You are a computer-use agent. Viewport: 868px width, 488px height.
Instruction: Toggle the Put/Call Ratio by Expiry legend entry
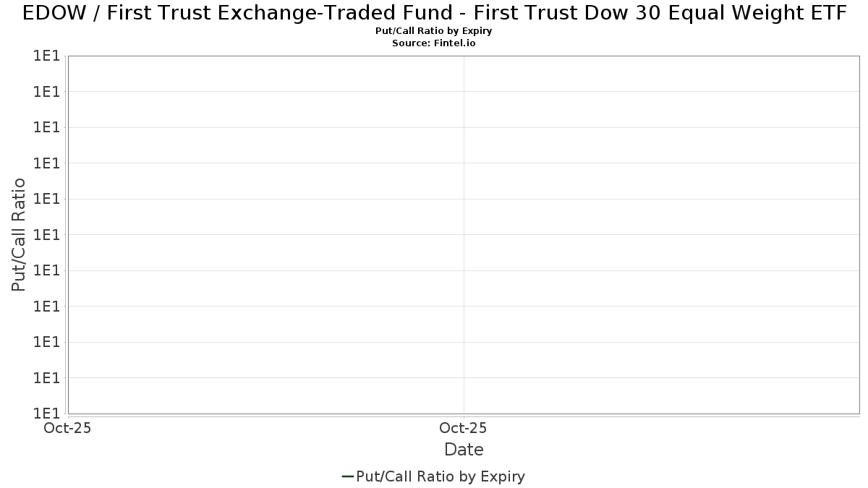(433, 476)
